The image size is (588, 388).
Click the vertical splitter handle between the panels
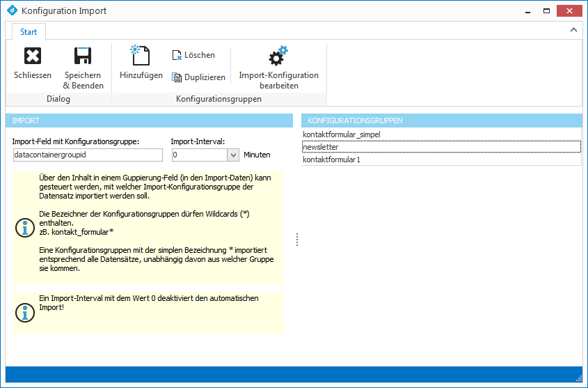297,239
